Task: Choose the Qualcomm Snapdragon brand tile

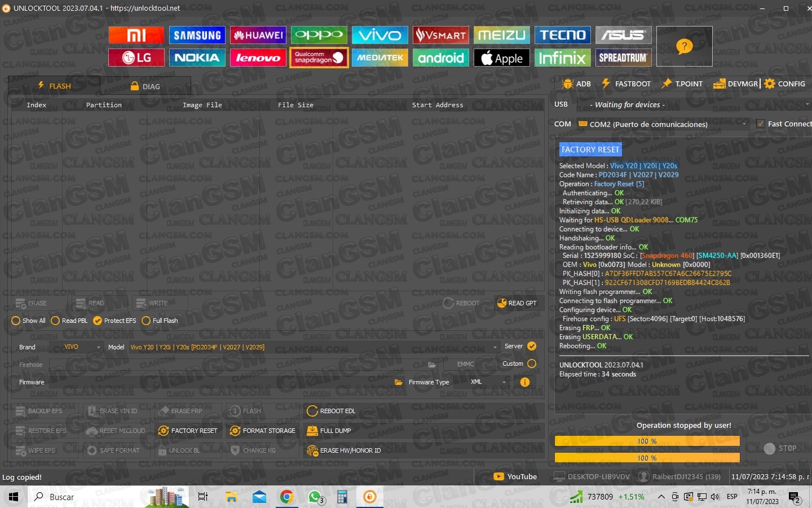Action: [x=319, y=58]
